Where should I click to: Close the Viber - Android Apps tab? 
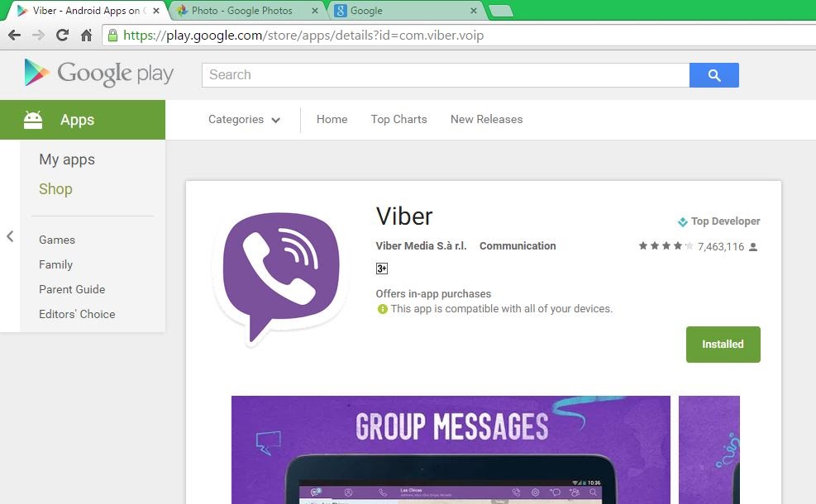point(156,11)
